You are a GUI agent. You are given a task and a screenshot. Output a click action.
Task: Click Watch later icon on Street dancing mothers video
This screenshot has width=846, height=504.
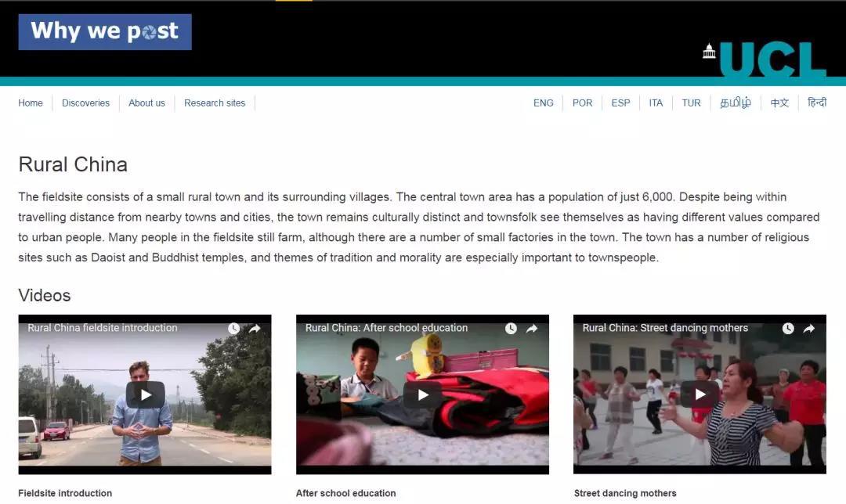click(x=788, y=329)
